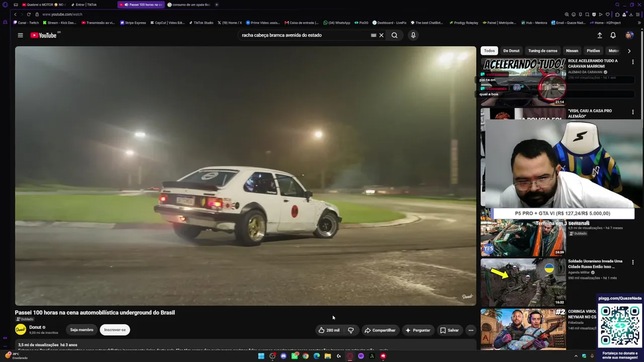Open ROLE ACELERANDO TUDO A CARAVAN MARROM title
This screenshot has width=644, height=362.
[x=593, y=63]
